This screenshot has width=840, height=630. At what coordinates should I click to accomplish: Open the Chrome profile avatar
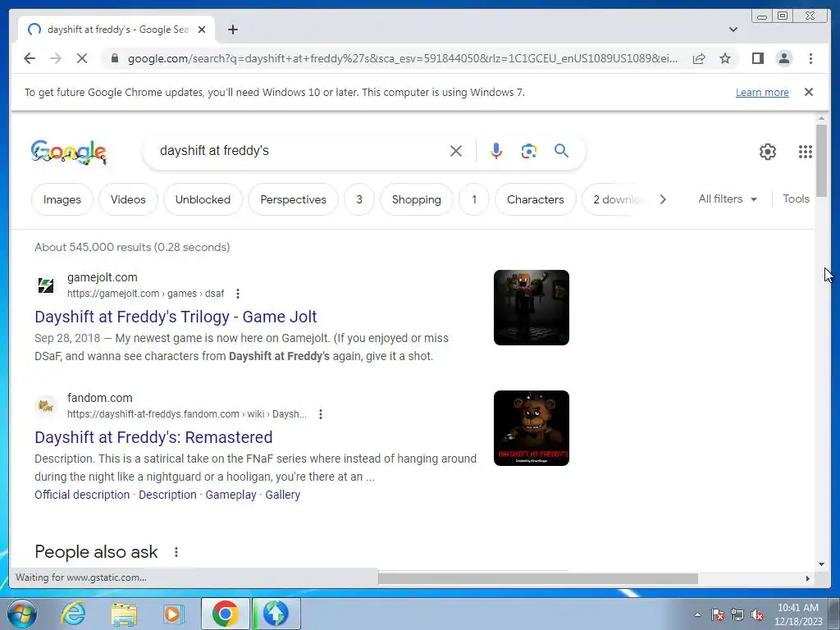783,58
